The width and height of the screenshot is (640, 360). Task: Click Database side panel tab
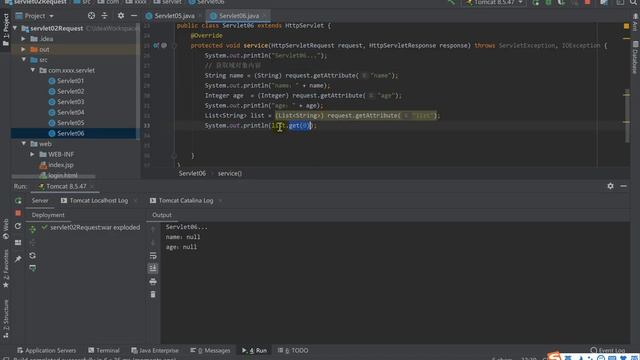point(635,58)
